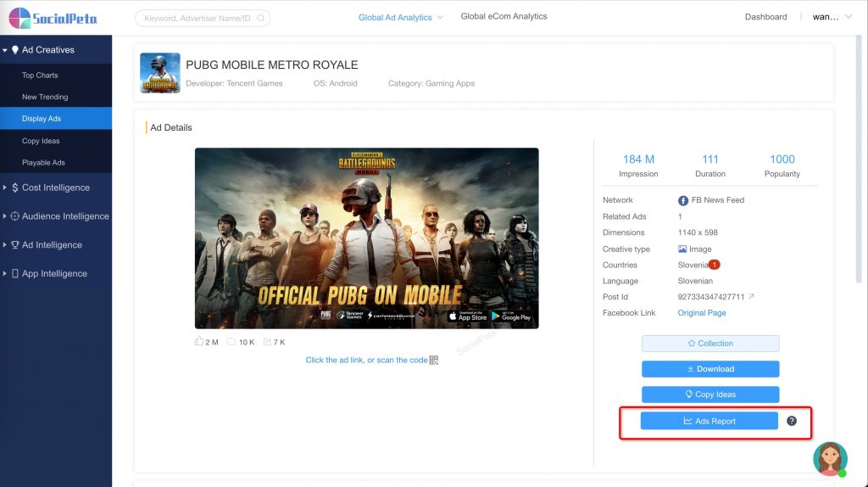Click the Ad Intelligence trophy icon
The height and width of the screenshot is (487, 868).
[15, 245]
